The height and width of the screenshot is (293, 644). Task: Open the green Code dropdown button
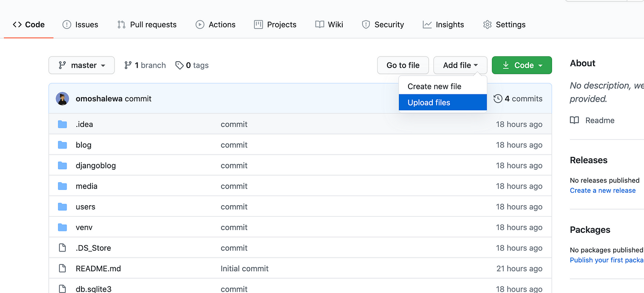(x=522, y=65)
